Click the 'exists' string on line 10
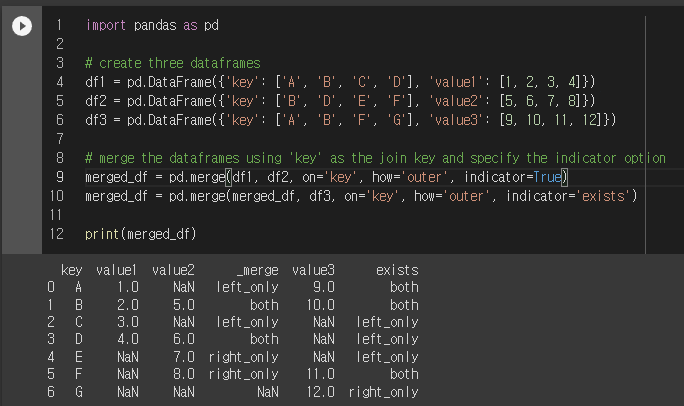Screen dimensions: 684x406 603,196
